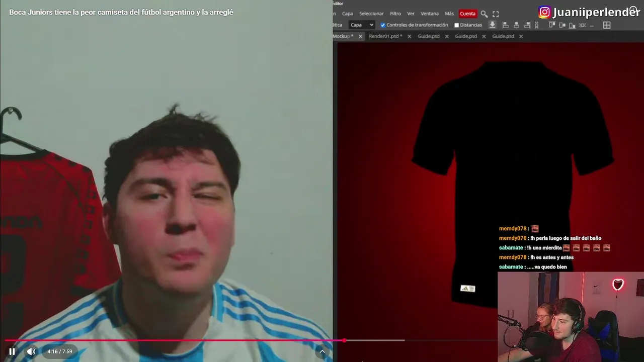Open the Ventana menu
Image resolution: width=644 pixels, height=362 pixels.
430,14
